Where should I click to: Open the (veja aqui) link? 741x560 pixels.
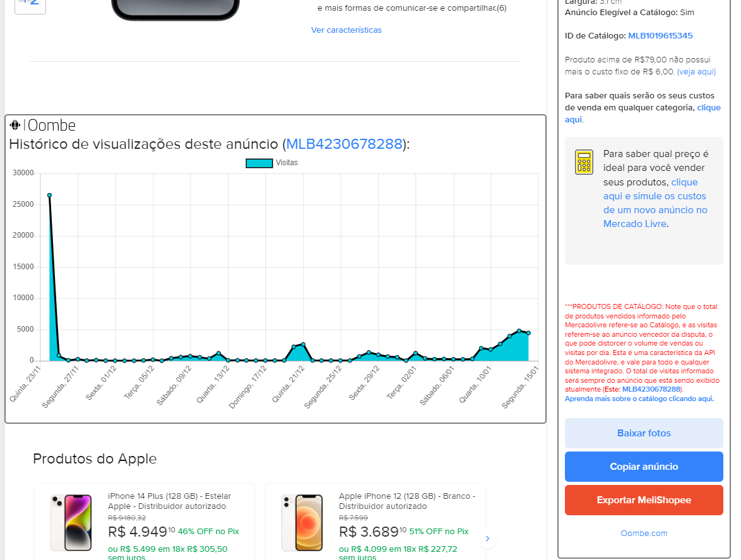[696, 72]
